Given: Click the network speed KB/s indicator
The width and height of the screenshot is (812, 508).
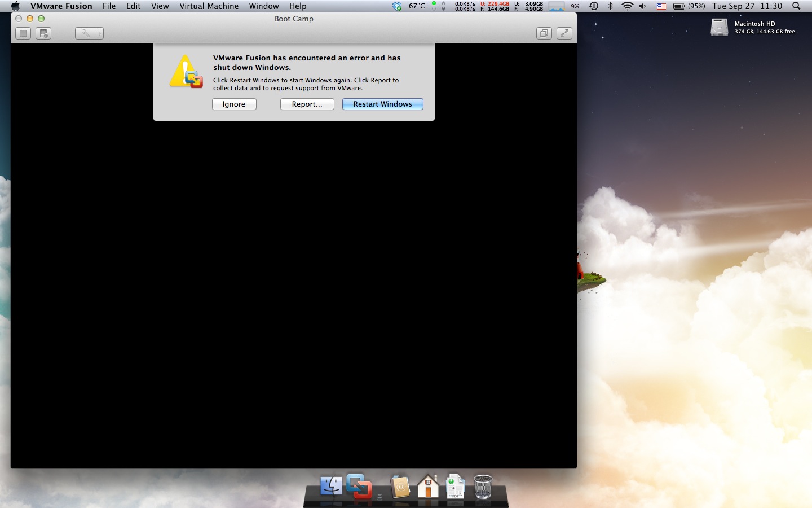Looking at the screenshot, I should 465,6.
